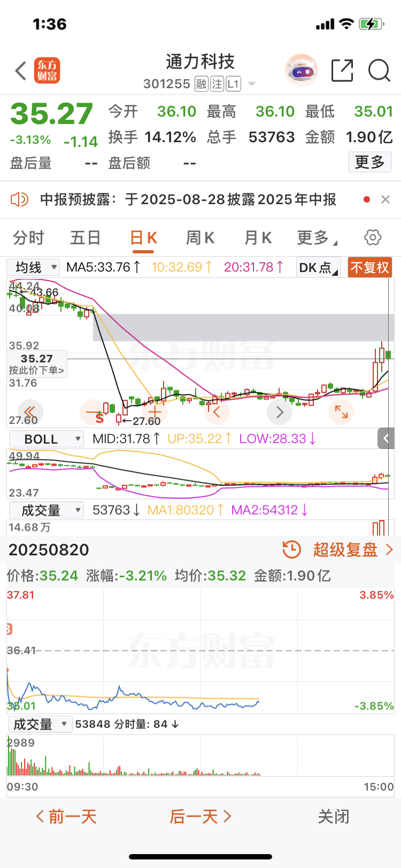This screenshot has height=868, width=401.
Task: Go to 后一天 next day
Action: (200, 816)
